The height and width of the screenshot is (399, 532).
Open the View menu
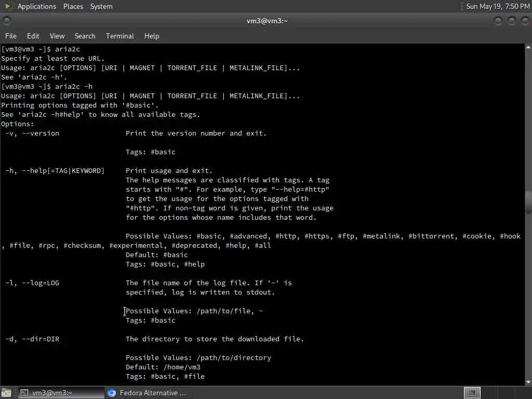pos(57,36)
